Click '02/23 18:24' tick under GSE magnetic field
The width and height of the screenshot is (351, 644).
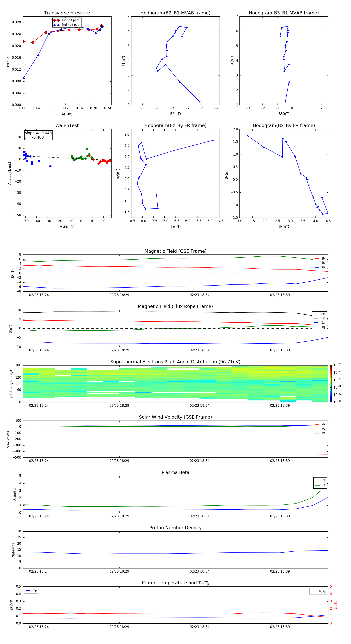pos(39,295)
